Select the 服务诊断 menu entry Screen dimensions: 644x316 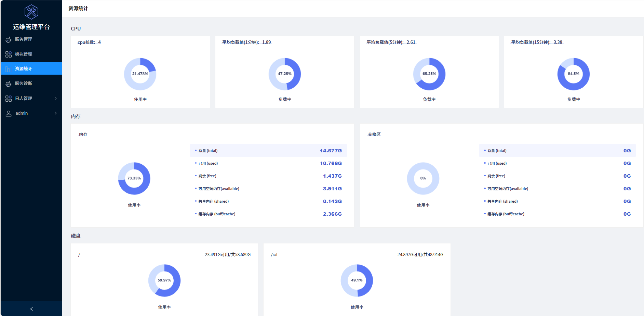[31, 84]
